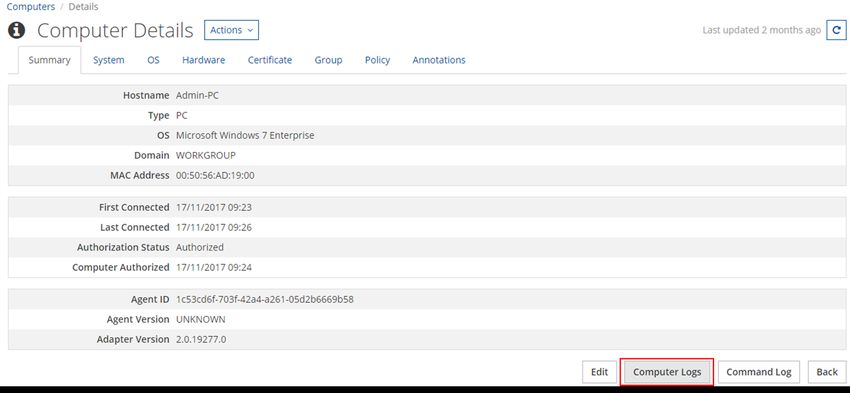Click 'Microsoft Windows 7 Enterprise' value
This screenshot has width=850, height=393.
(x=245, y=136)
